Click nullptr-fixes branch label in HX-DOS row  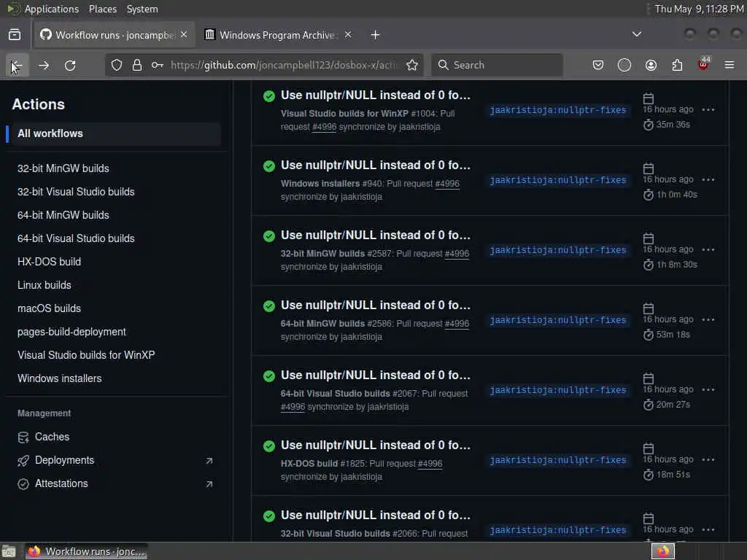tap(558, 460)
